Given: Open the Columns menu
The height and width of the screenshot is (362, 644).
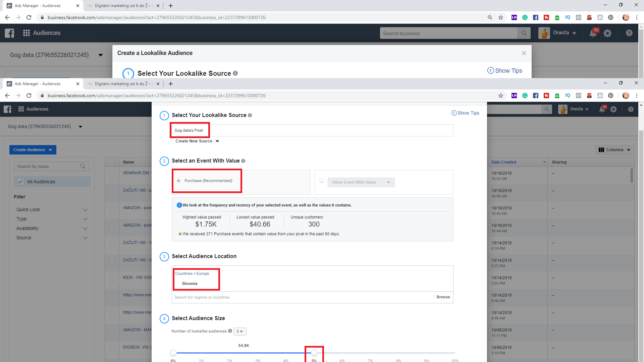Looking at the screenshot, I should click(614, 150).
